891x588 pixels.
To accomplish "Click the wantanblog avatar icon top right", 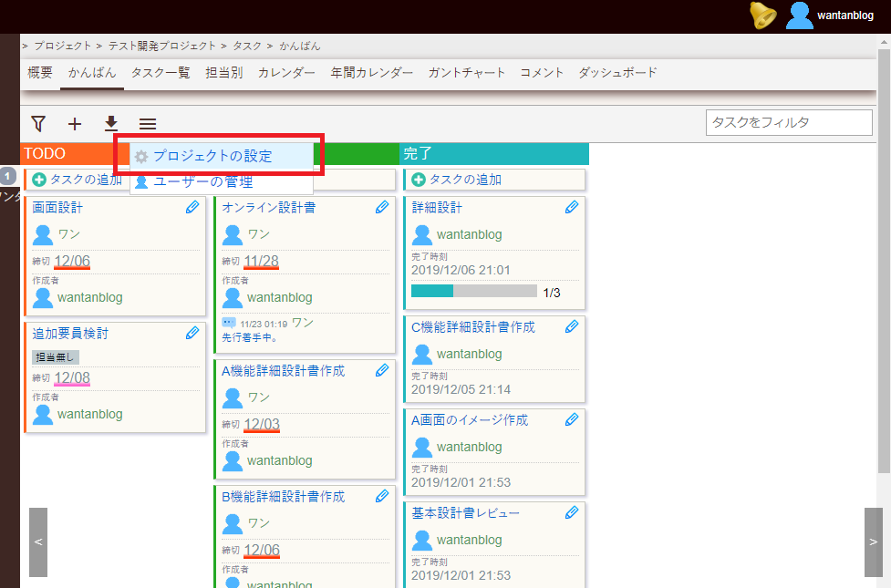I will (x=799, y=15).
